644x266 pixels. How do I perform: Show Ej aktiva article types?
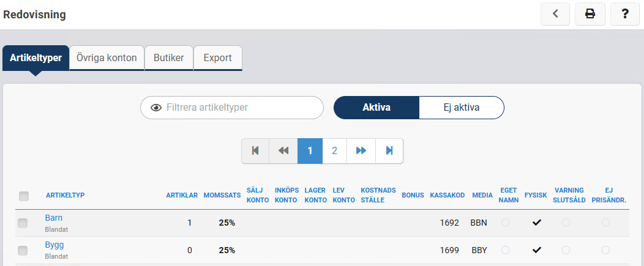(x=461, y=108)
